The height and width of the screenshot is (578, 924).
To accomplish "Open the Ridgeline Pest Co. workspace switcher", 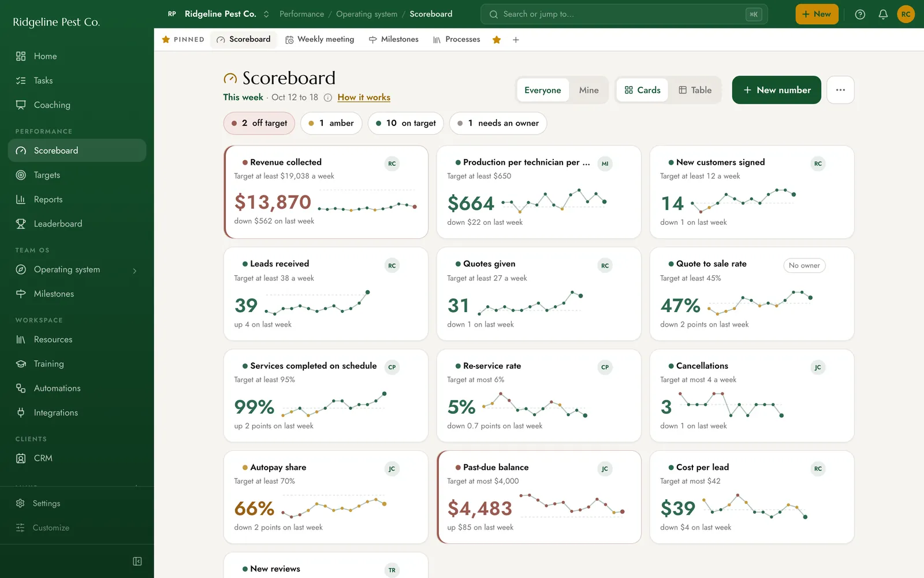I will (x=219, y=14).
